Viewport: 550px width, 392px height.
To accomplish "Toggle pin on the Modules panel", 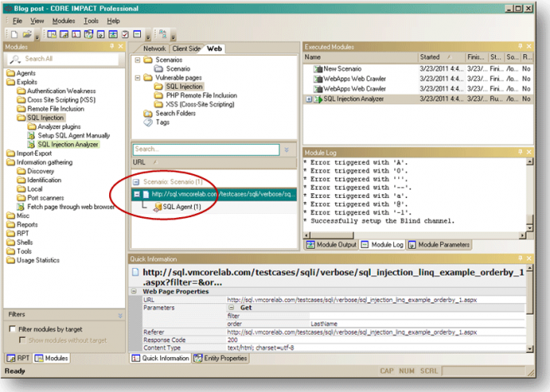I will pos(112,47).
